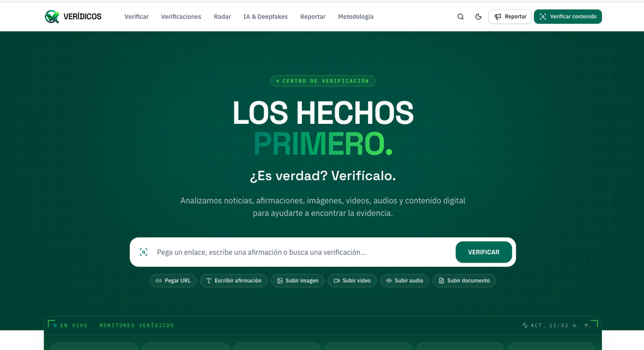
Task: Click the waveform icon on Subir audio
Action: coord(389,281)
